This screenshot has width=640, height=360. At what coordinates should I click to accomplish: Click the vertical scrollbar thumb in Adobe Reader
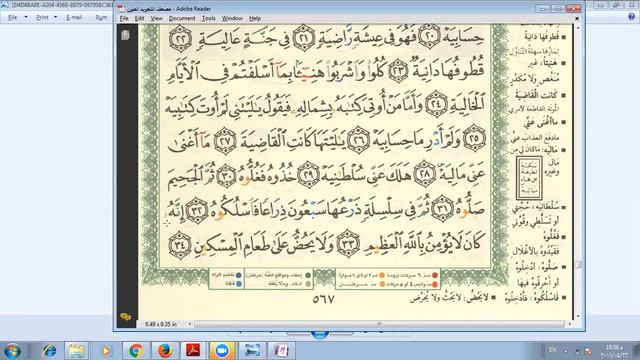tap(578, 264)
